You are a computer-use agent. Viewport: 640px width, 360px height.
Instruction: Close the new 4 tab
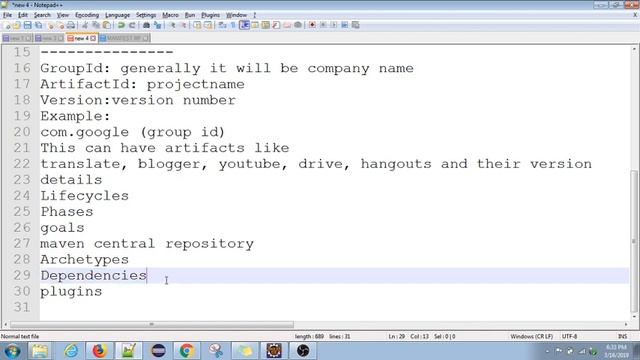click(x=93, y=38)
